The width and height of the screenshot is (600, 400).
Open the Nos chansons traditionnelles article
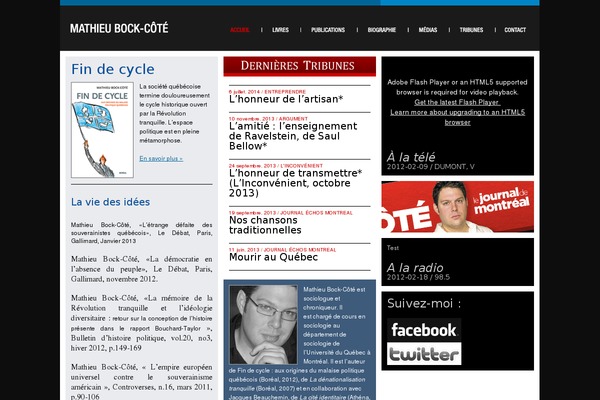265,225
